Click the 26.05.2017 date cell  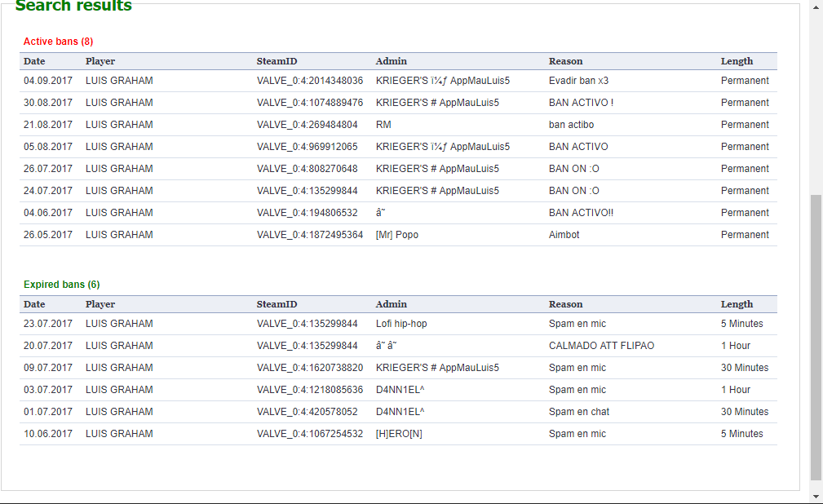tap(48, 235)
